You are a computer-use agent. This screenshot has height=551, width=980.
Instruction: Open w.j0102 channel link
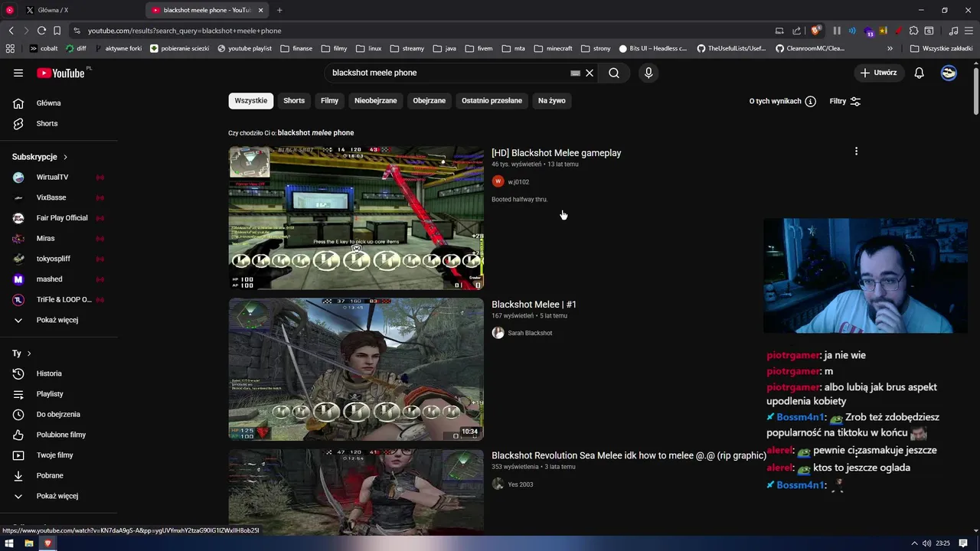(518, 182)
